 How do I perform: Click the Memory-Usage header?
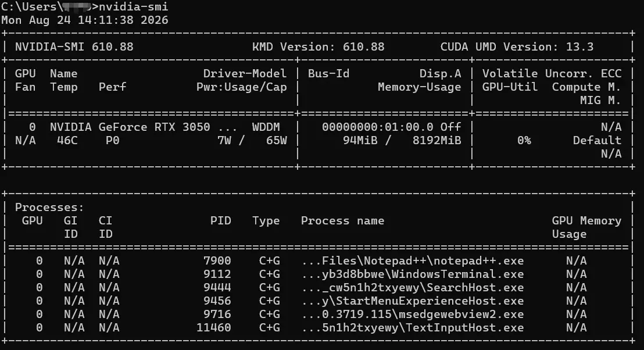(x=419, y=87)
